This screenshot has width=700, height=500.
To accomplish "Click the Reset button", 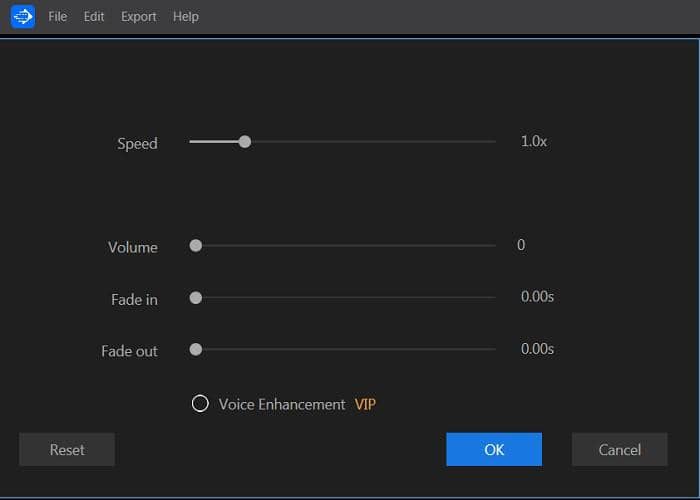I will coord(67,450).
